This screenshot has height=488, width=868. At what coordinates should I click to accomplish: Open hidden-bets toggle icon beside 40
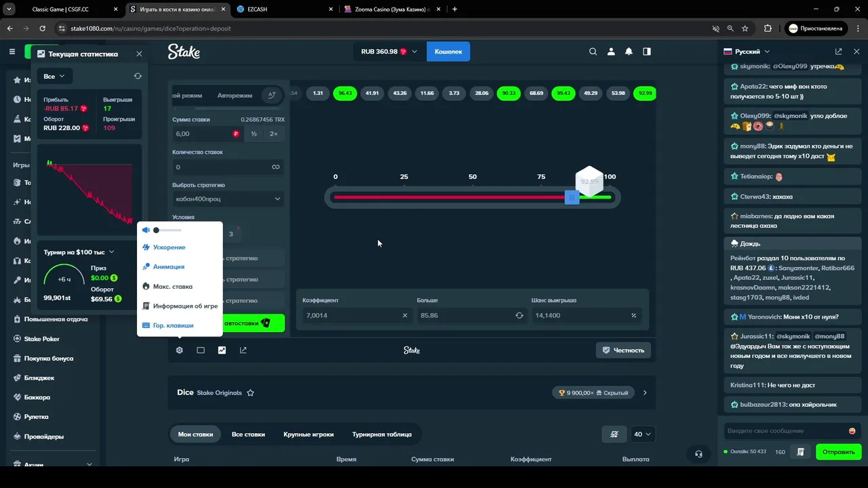[x=614, y=434]
